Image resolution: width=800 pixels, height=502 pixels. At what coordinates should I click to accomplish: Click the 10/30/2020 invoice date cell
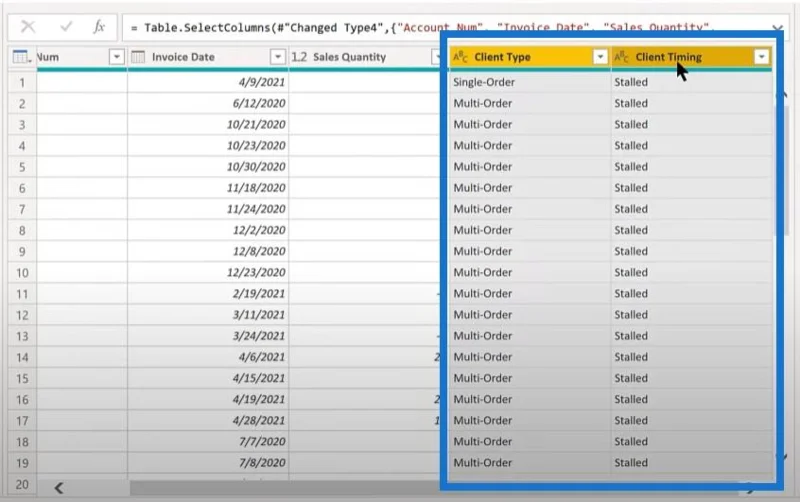[x=208, y=167]
